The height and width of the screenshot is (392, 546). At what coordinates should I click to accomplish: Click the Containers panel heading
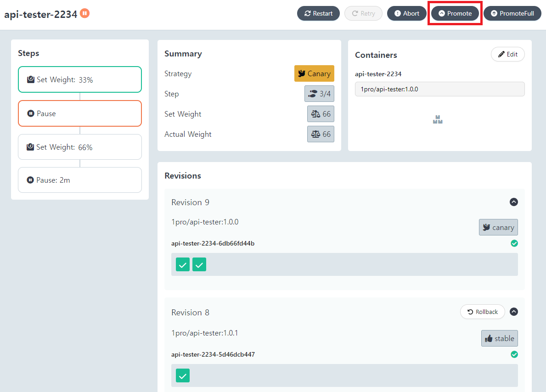coord(376,55)
